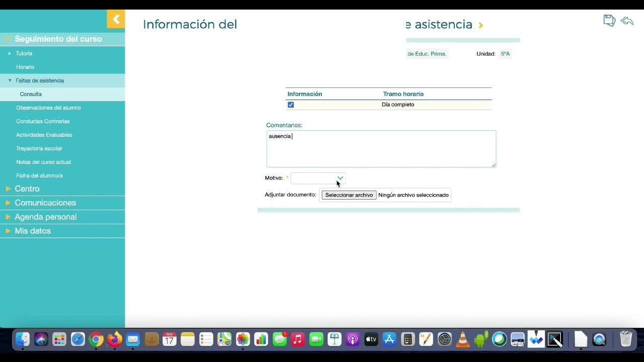View Notas del curso actual
Screen dimensions: 644x362
(43, 162)
